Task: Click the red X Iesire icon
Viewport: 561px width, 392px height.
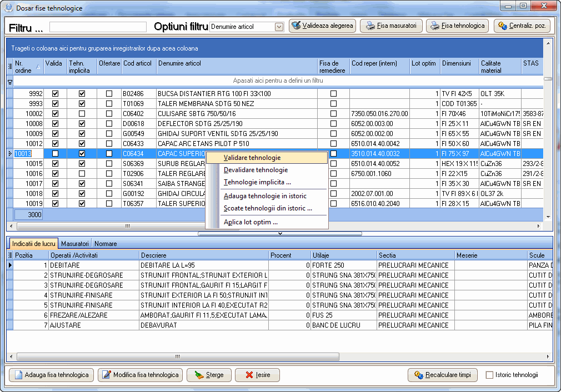Action: 249,375
